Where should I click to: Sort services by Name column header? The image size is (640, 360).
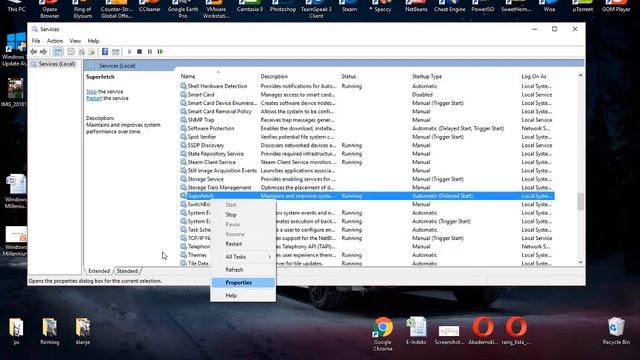pos(218,76)
